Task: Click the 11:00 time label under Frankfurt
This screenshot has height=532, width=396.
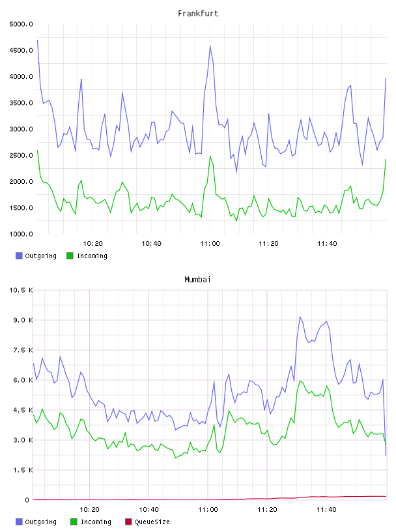Action: (x=210, y=244)
